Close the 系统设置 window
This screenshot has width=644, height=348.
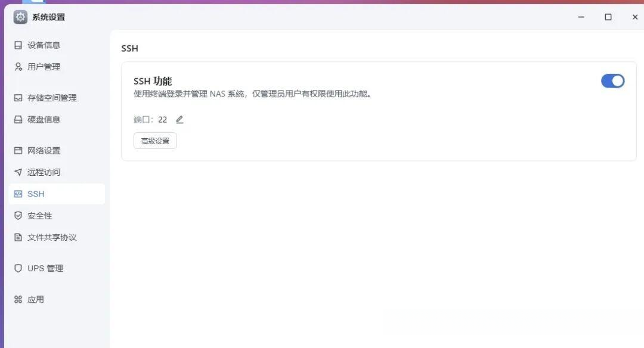click(x=635, y=17)
